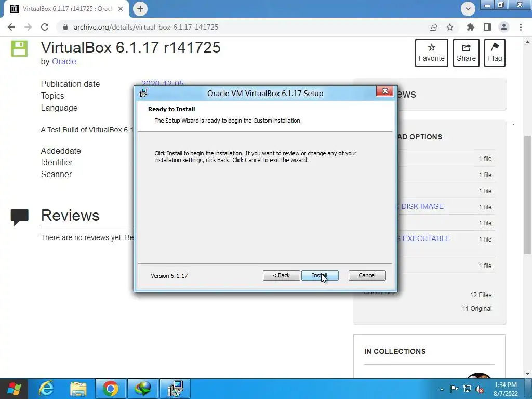The width and height of the screenshot is (532, 399).
Task: Click the IN COLLECTIONS heading
Action: tap(395, 351)
